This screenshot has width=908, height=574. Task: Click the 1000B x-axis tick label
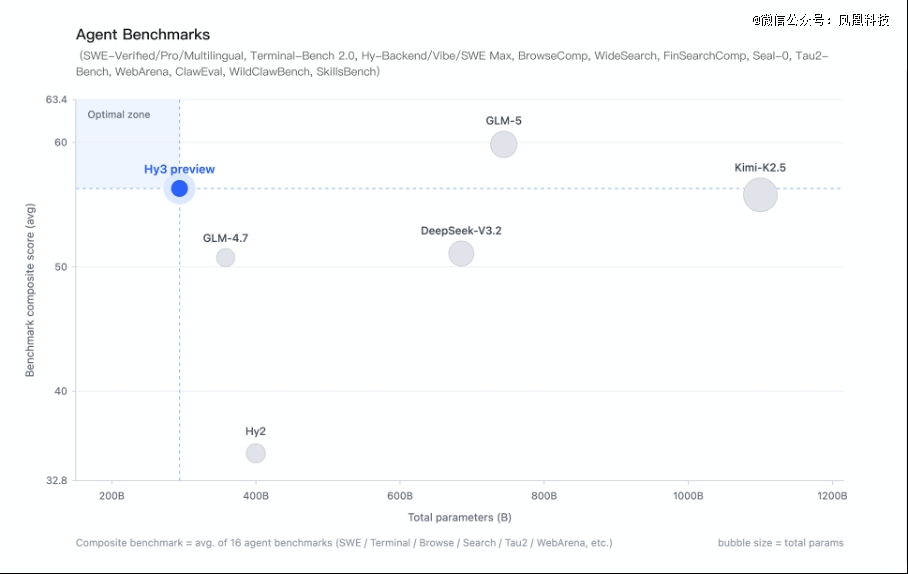click(x=688, y=496)
